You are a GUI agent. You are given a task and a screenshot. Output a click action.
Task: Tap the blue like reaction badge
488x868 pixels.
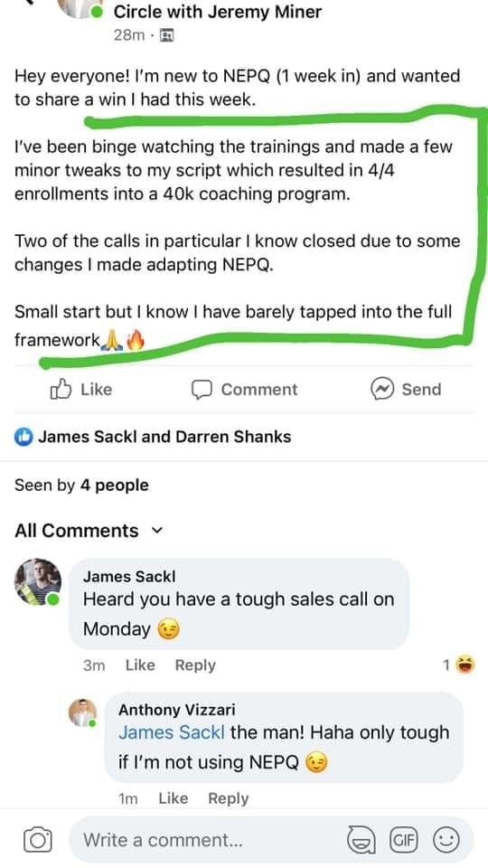23,436
